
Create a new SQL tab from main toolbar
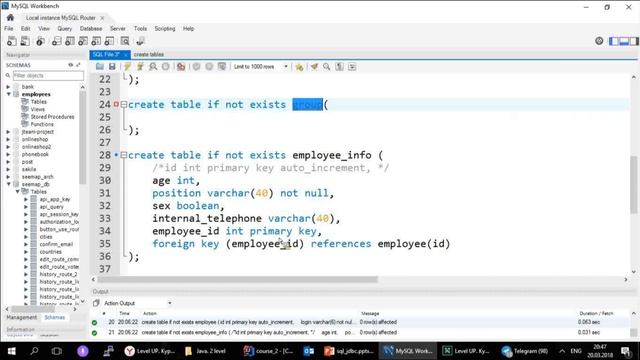[x=11, y=41]
